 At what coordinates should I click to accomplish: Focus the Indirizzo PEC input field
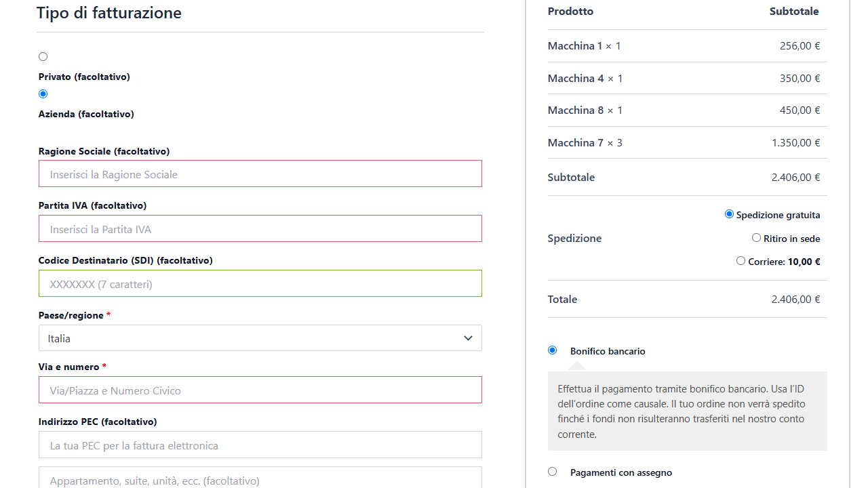point(260,445)
